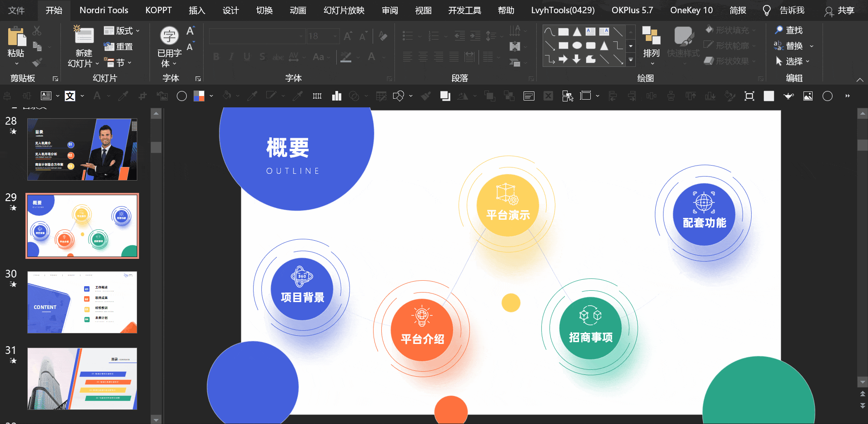Click the fit-to-window crop frame icon

coord(749,96)
